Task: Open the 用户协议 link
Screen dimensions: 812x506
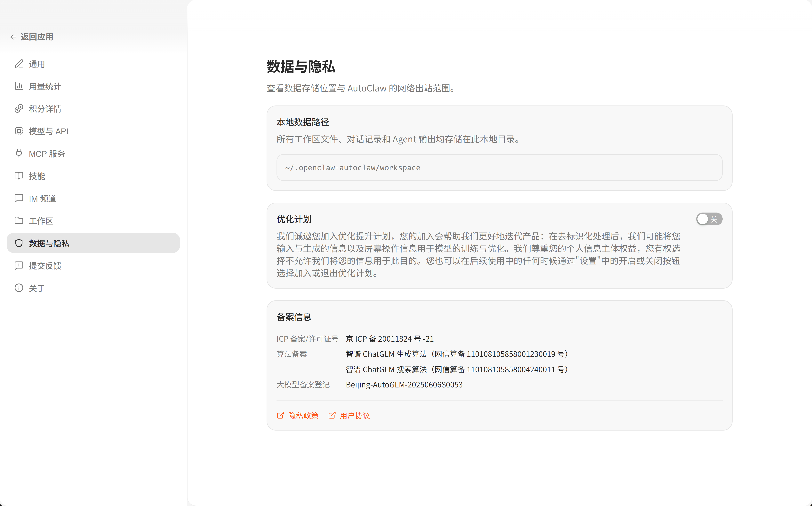Action: point(355,415)
